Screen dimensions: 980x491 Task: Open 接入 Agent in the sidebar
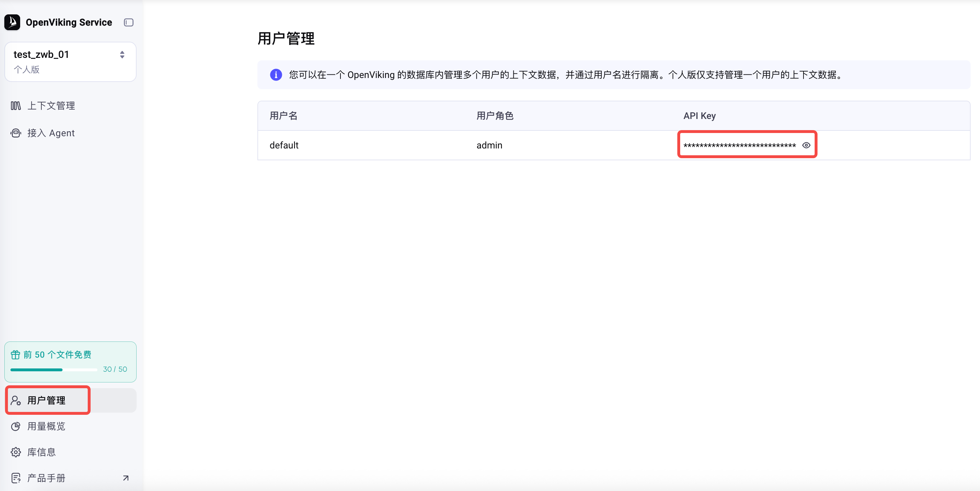pos(70,133)
